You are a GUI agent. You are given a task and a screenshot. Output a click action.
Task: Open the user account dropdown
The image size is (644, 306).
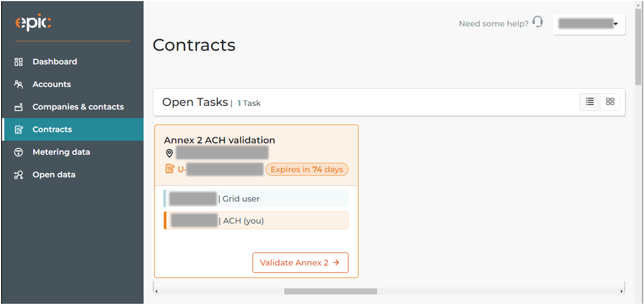pos(589,25)
